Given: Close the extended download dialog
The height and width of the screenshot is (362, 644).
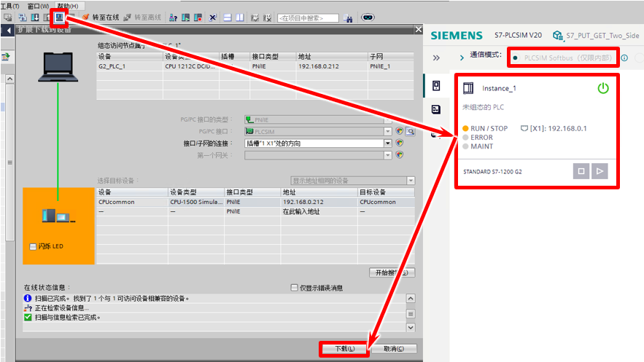Looking at the screenshot, I should (x=418, y=30).
